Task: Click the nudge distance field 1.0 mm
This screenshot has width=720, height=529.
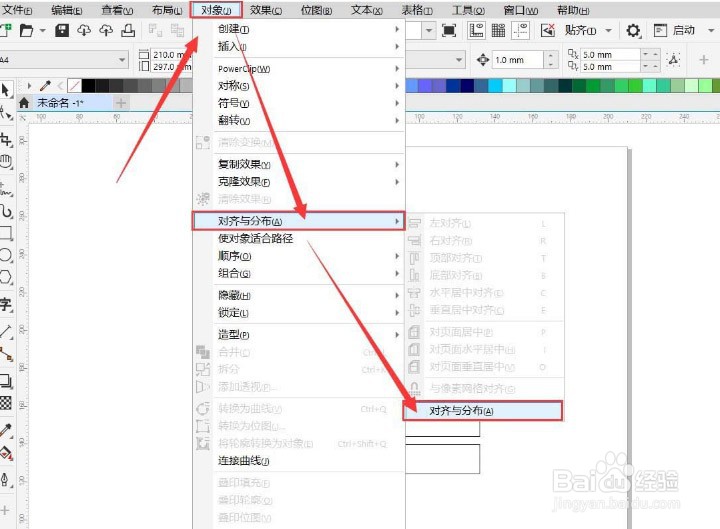Action: (517, 60)
